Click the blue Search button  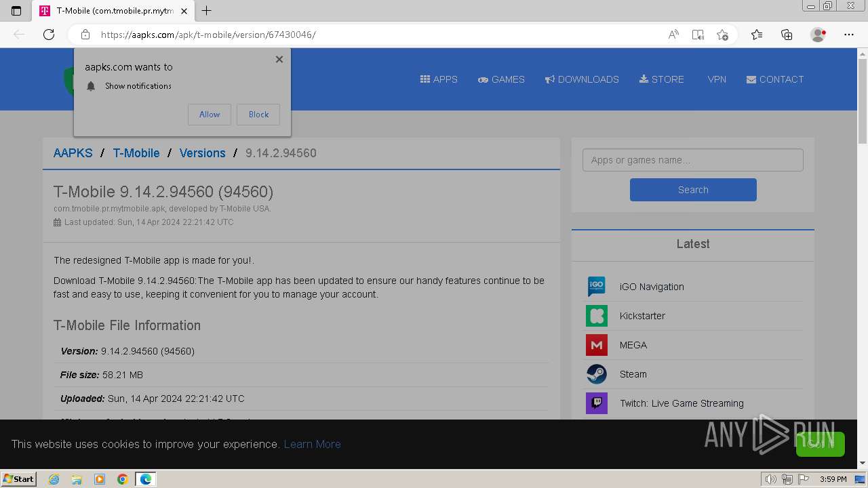(x=693, y=190)
